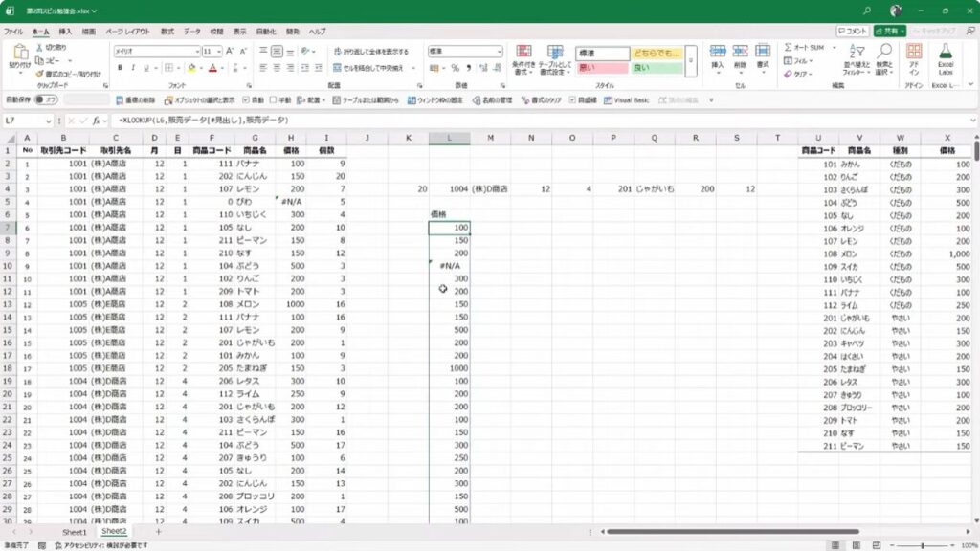The width and height of the screenshot is (980, 551).
Task: Select the pink 悪い (Bad) cell style swatch
Action: point(602,68)
